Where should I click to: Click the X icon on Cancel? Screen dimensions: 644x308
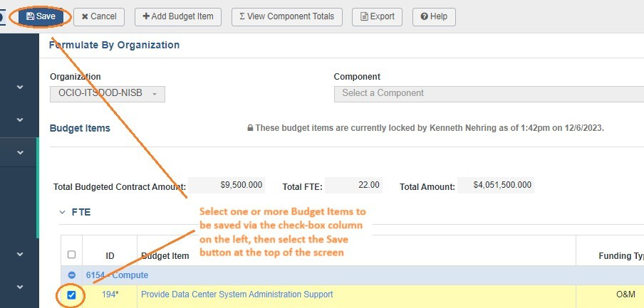pos(85,17)
